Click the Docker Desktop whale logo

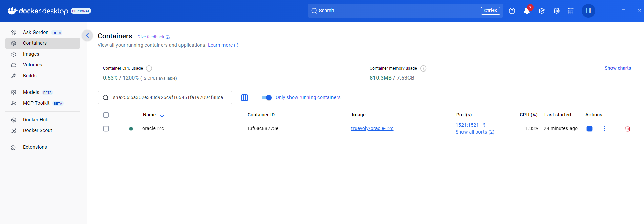(x=13, y=11)
